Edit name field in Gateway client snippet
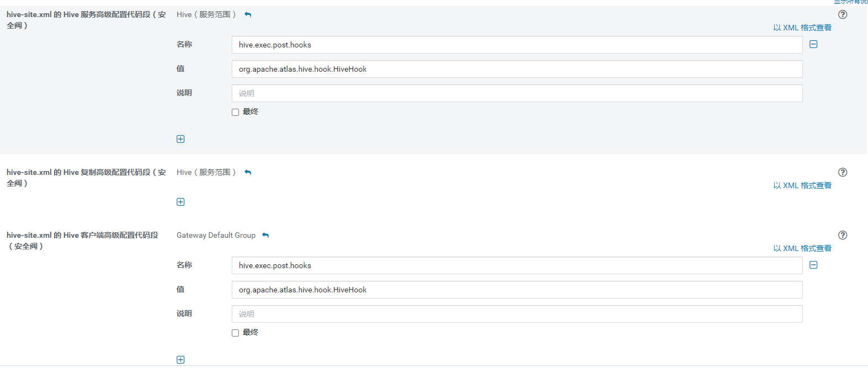Screen dimensions: 868x368 [517, 265]
